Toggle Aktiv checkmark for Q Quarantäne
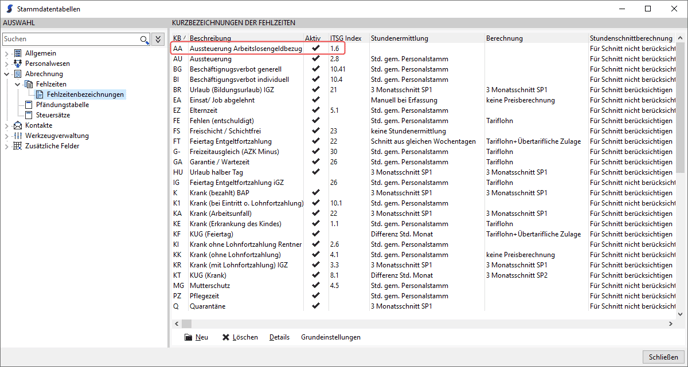 (315, 306)
